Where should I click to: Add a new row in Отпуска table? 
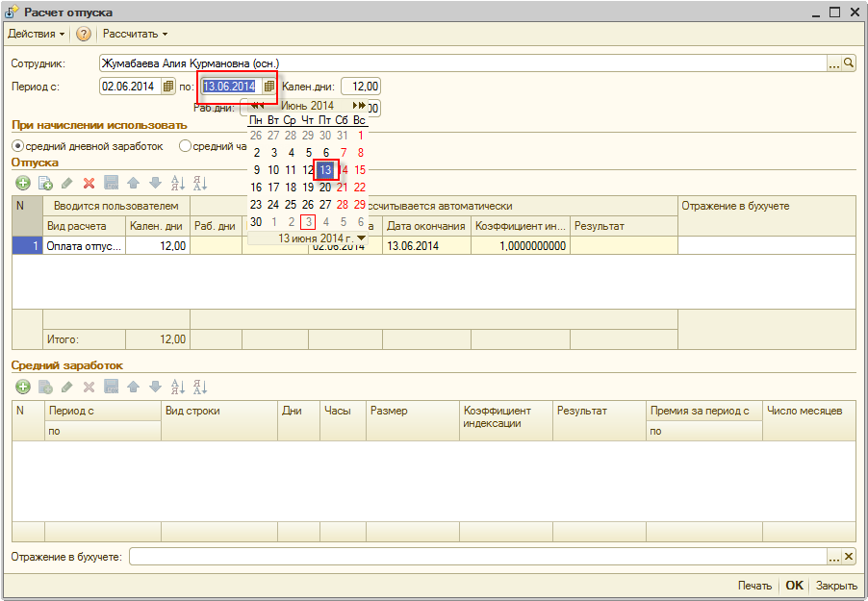coord(23,183)
